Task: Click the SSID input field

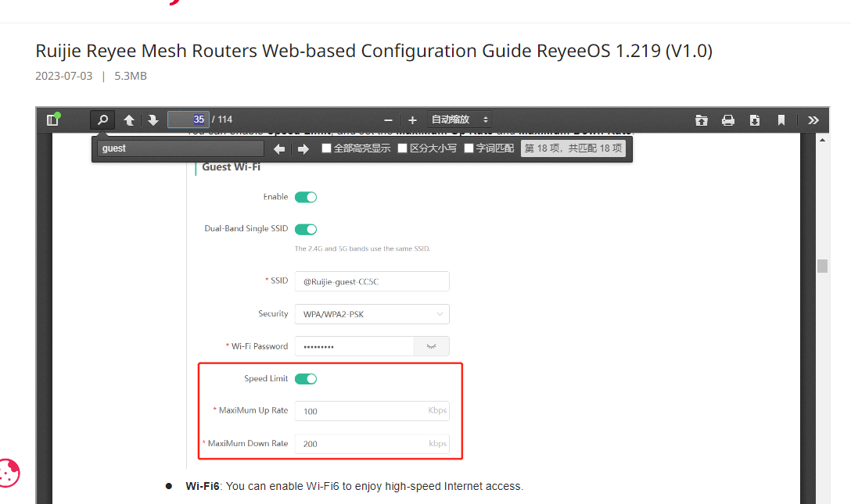Action: tap(372, 281)
